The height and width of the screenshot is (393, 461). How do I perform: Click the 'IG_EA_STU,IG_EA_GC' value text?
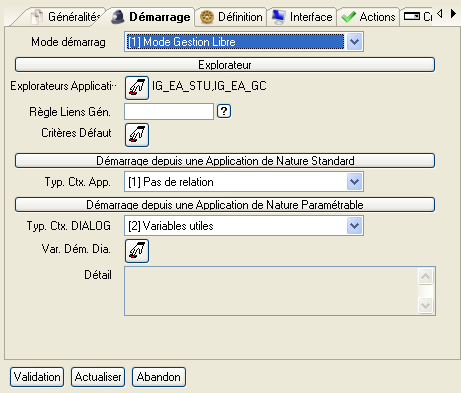point(209,86)
